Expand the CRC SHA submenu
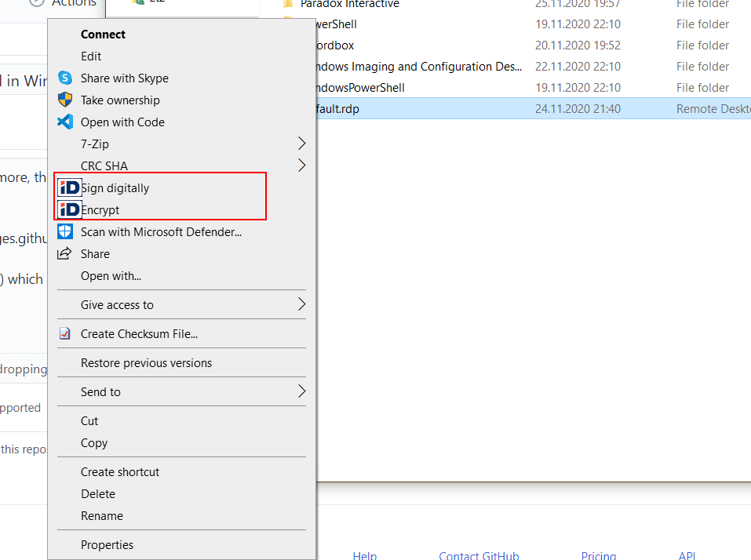The image size is (751, 560). tap(301, 165)
